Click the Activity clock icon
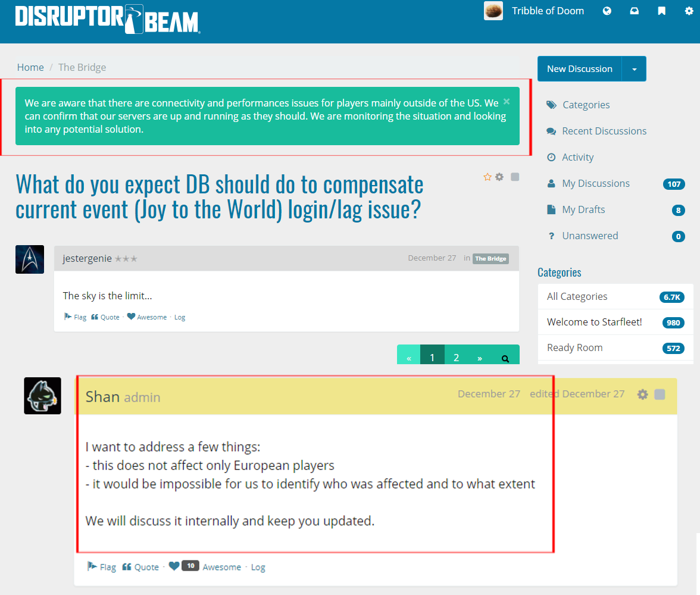Image resolution: width=700 pixels, height=595 pixels. point(551,157)
